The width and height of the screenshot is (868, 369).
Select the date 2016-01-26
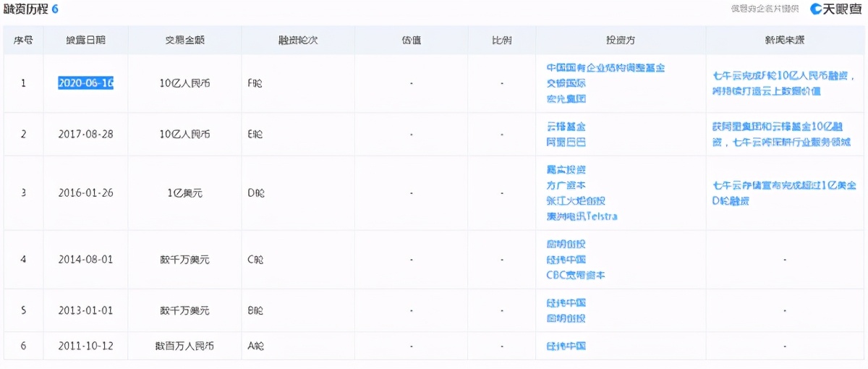(85, 193)
